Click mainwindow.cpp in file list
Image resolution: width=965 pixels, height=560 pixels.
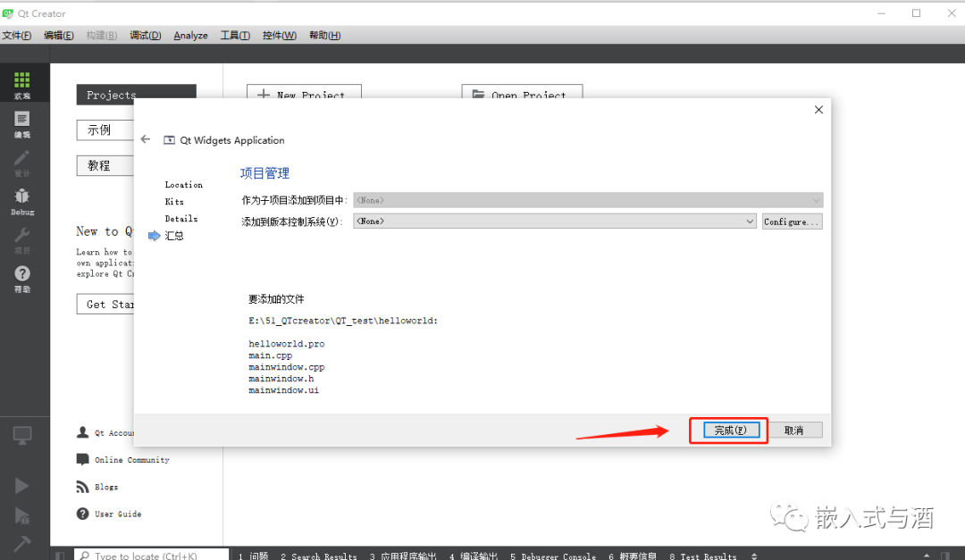click(x=286, y=367)
